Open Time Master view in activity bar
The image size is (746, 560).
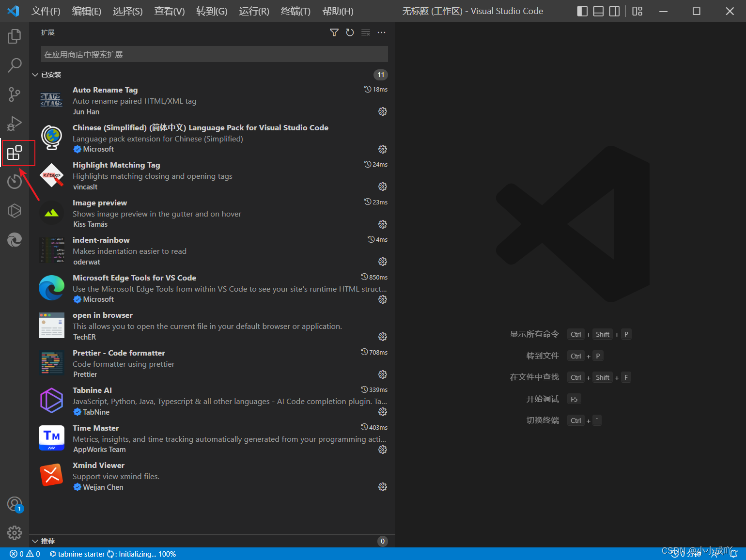tap(15, 182)
